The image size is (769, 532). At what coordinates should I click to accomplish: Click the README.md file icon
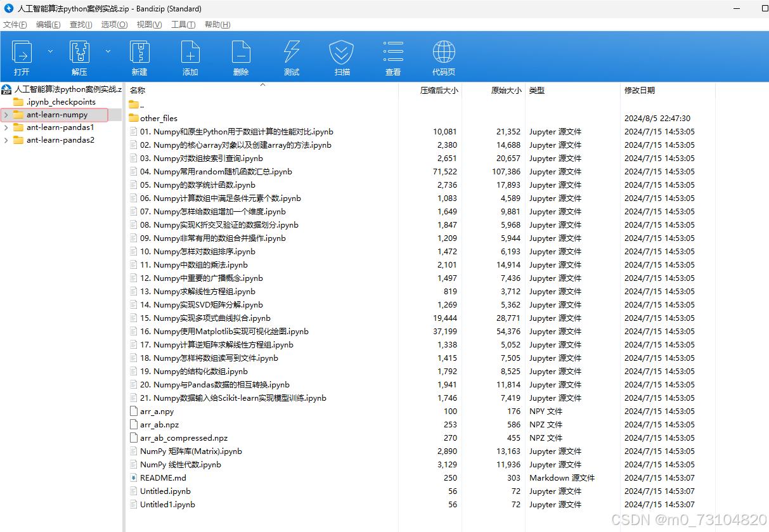click(133, 478)
